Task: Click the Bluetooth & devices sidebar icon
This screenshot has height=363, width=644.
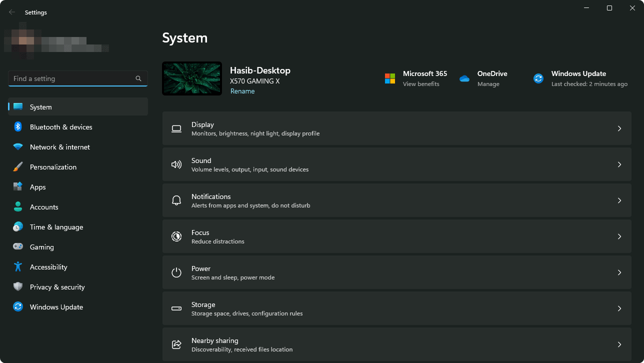Action: [x=18, y=126]
